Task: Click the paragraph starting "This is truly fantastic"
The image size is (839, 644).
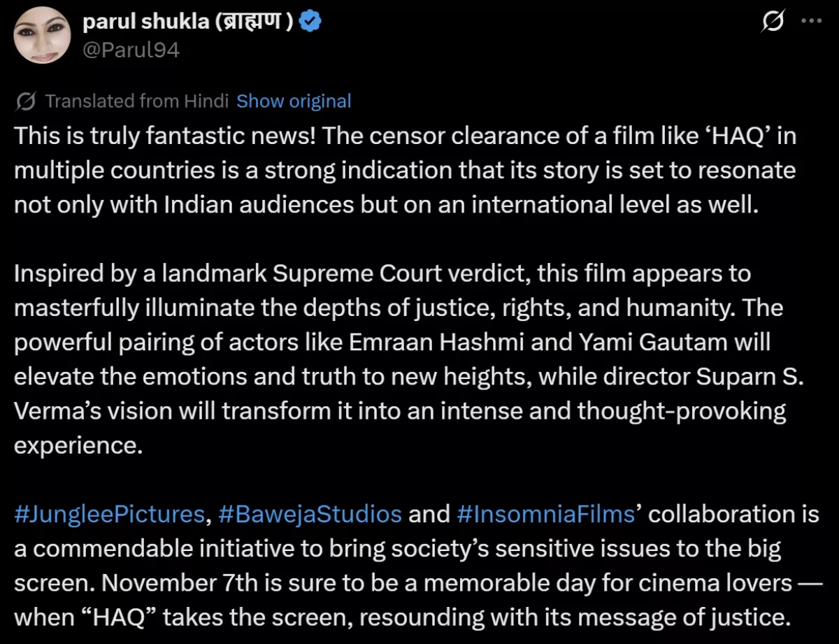Action: (x=406, y=171)
